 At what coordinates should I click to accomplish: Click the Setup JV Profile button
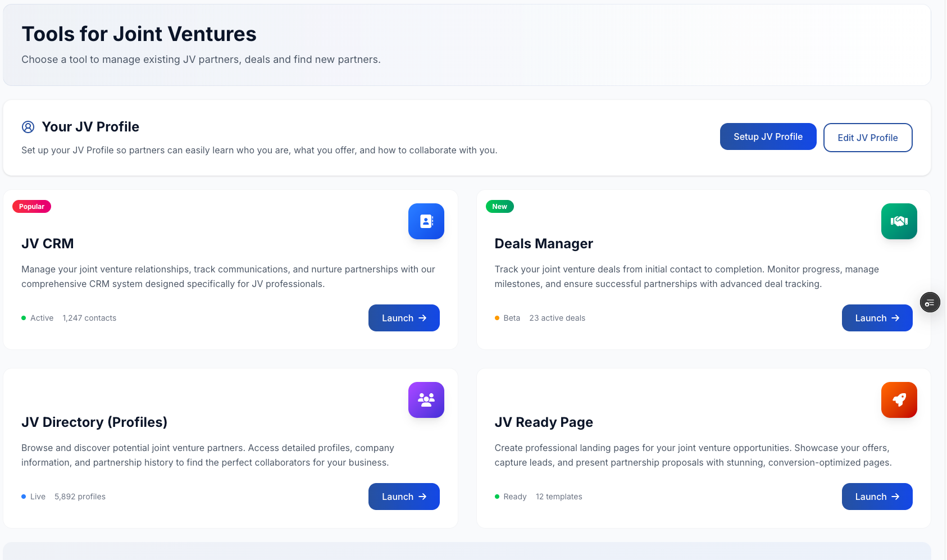pyautogui.click(x=768, y=136)
